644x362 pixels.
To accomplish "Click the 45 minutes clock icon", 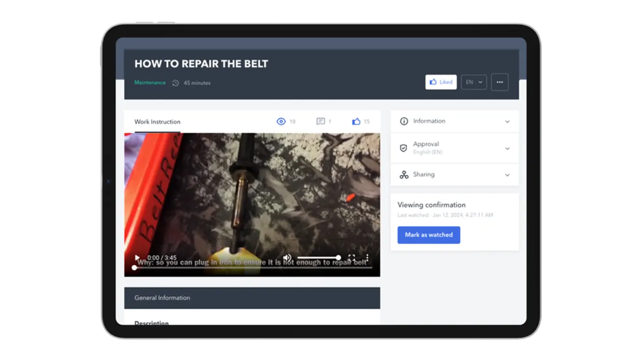I will point(175,83).
